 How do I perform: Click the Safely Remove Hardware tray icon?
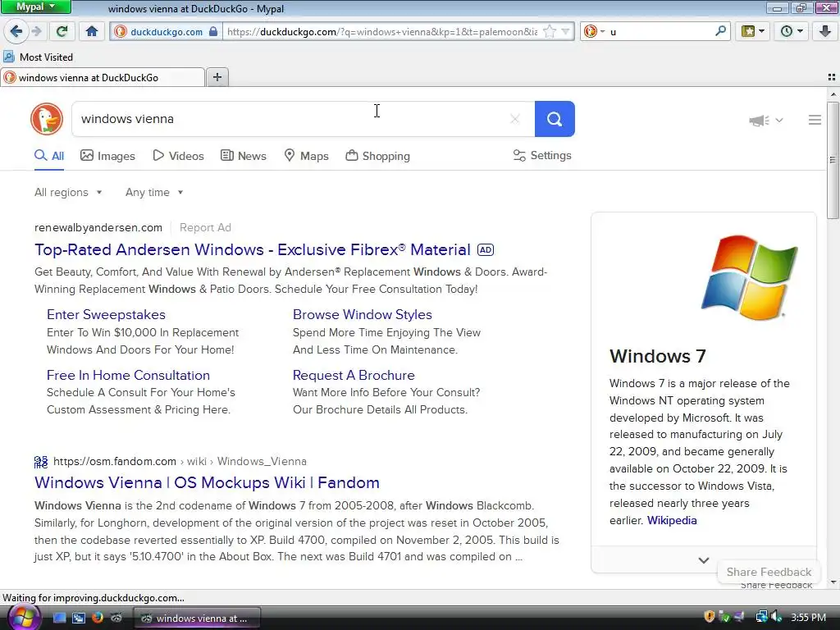(x=724, y=617)
